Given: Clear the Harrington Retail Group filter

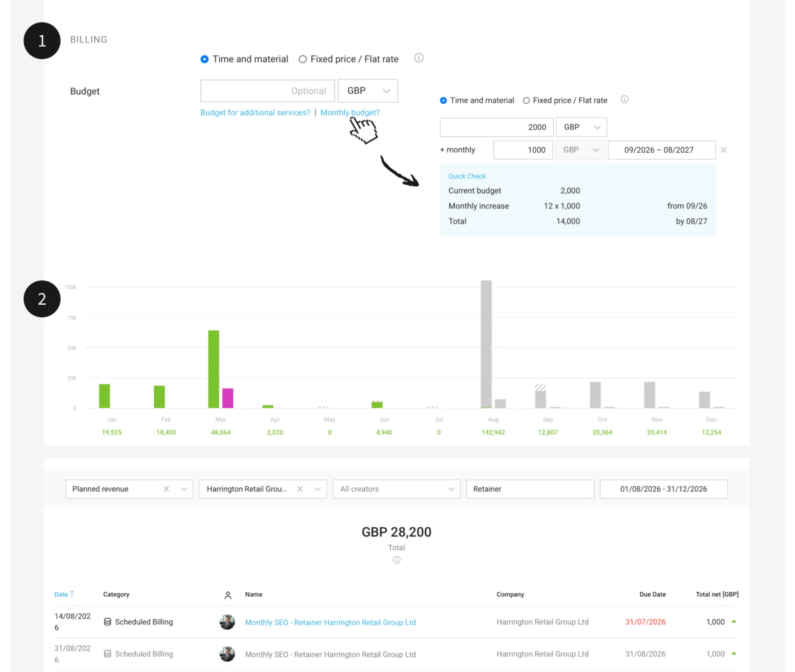Looking at the screenshot, I should tap(300, 489).
